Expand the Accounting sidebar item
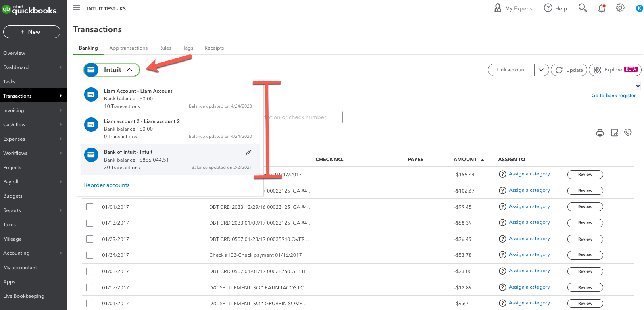Screen dimensions: 644x310 click(x=60, y=253)
